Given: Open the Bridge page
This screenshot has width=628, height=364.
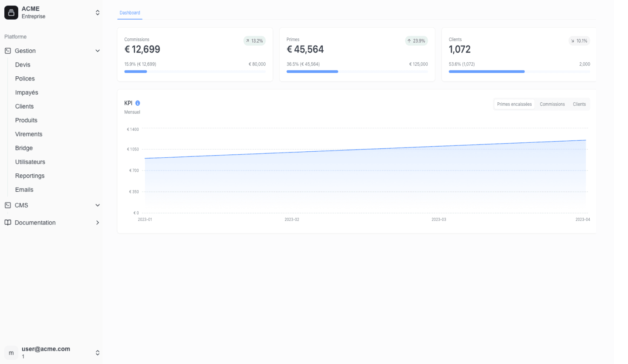Looking at the screenshot, I should pos(24,148).
